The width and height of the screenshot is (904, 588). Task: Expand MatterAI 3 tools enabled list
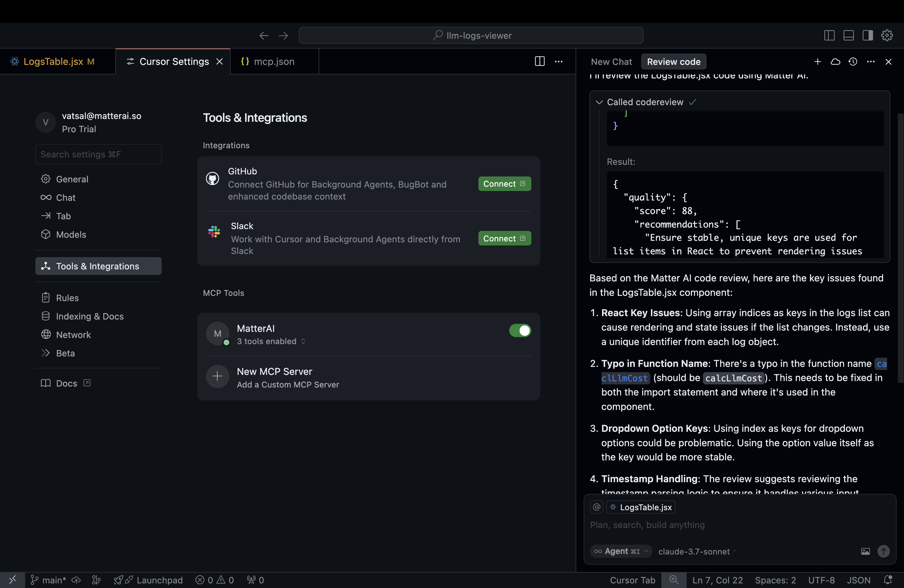[271, 341]
